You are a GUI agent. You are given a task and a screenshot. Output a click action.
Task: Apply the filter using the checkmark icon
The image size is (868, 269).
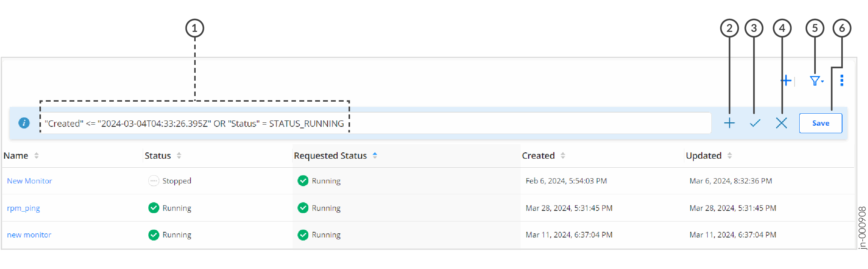754,123
